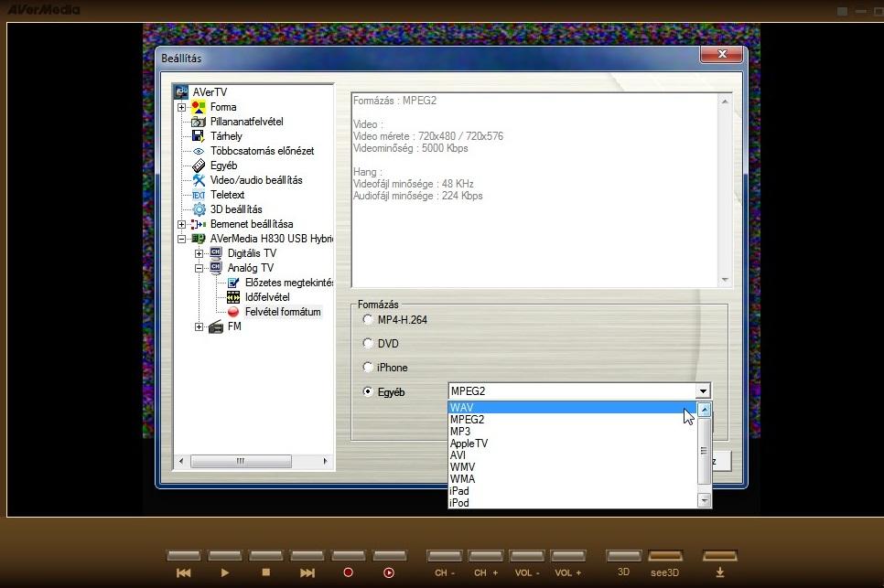884x588 pixels.
Task: Select the Bemenet beállítása item
Action: coord(252,224)
